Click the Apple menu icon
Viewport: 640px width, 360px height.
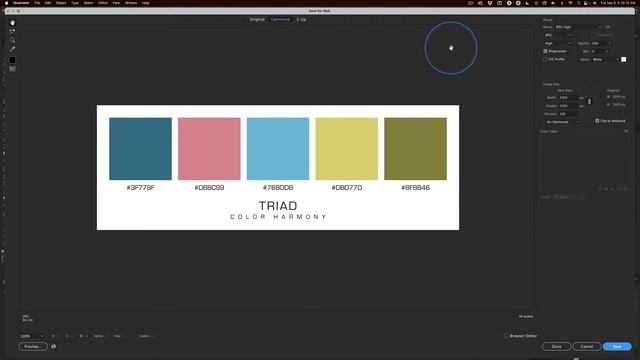tap(6, 3)
